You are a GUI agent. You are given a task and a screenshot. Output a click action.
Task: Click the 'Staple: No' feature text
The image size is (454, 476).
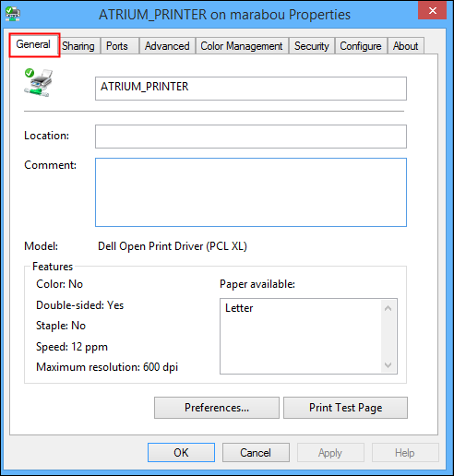61,326
